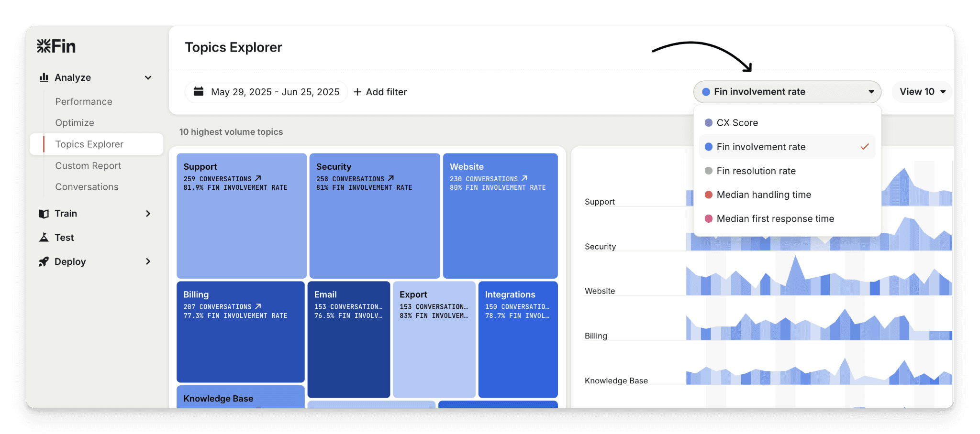
Task: Navigate to Conversations in sidebar
Action: (x=87, y=187)
